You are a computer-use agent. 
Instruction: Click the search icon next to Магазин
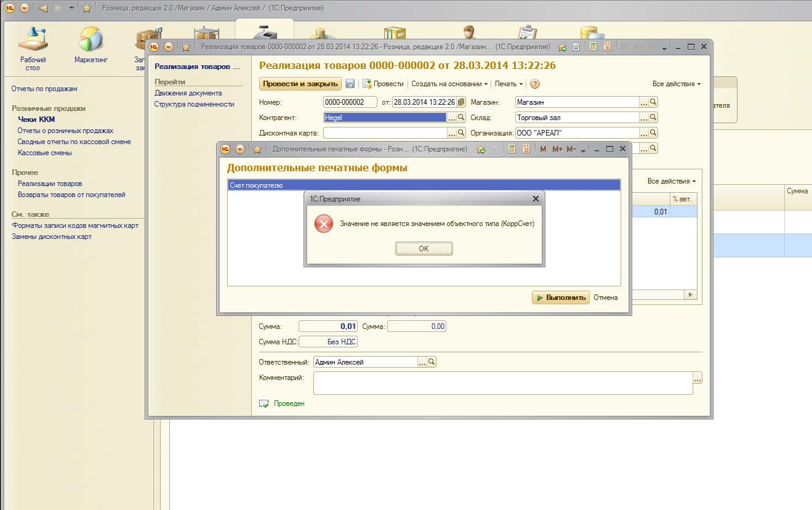653,102
